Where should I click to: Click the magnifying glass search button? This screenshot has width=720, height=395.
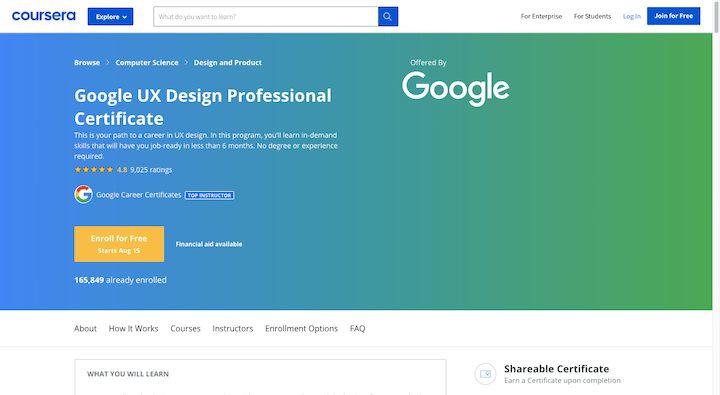[x=388, y=17]
